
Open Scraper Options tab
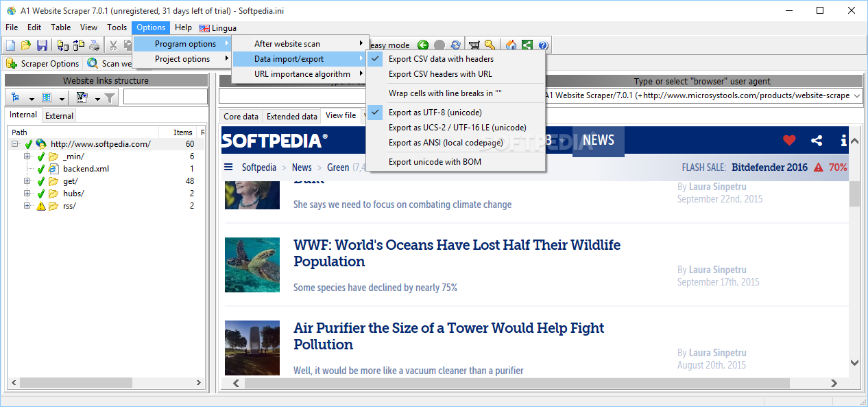[43, 63]
